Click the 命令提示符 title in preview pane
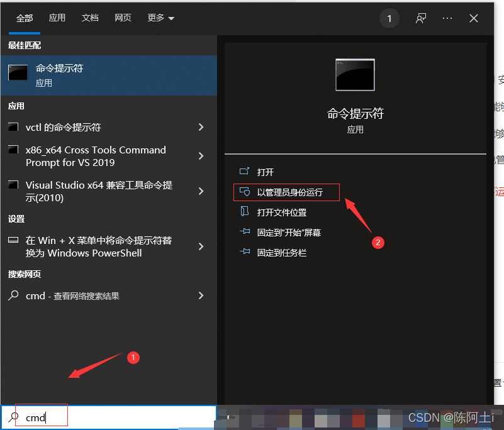The width and height of the screenshot is (504, 430). coord(355,114)
